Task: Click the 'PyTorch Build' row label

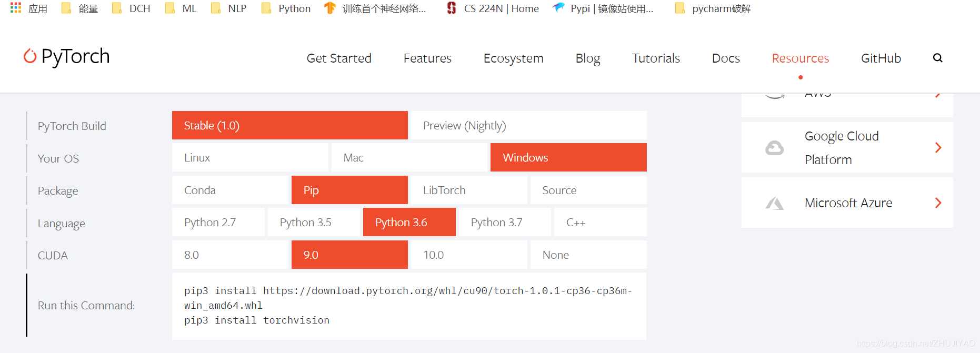Action: click(72, 126)
